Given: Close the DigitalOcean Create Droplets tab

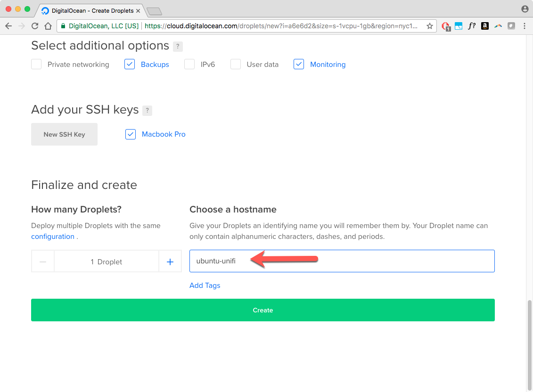Looking at the screenshot, I should pyautogui.click(x=138, y=11).
